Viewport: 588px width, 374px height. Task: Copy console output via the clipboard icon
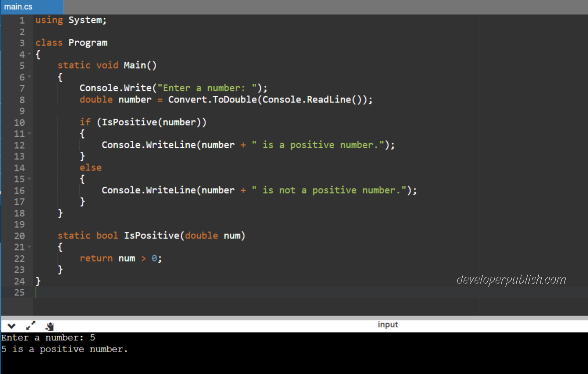(x=50, y=326)
